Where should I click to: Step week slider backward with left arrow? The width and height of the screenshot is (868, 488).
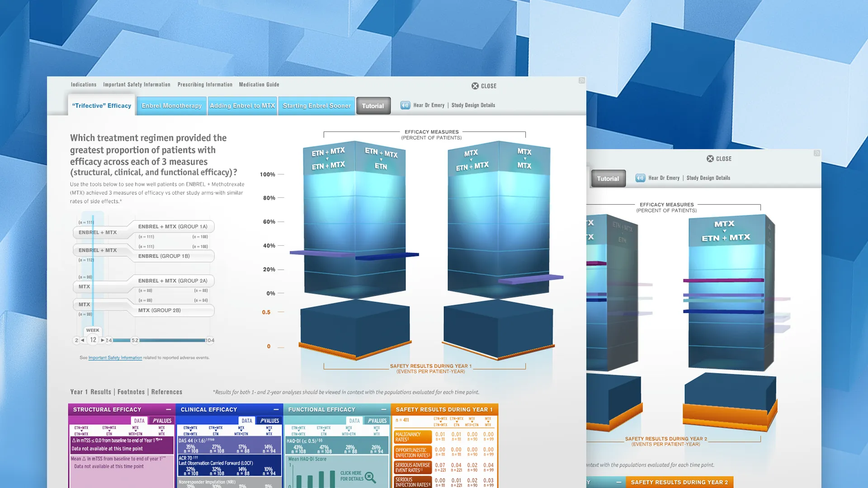82,340
